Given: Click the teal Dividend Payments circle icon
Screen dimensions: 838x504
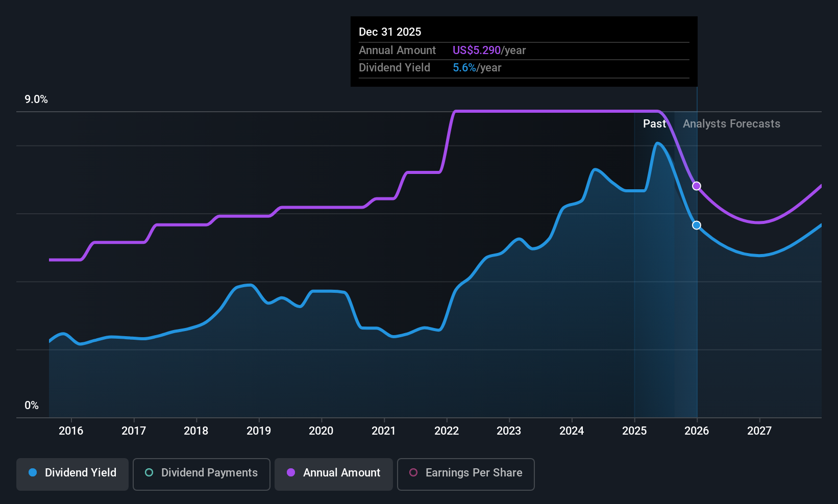Looking at the screenshot, I should (149, 473).
